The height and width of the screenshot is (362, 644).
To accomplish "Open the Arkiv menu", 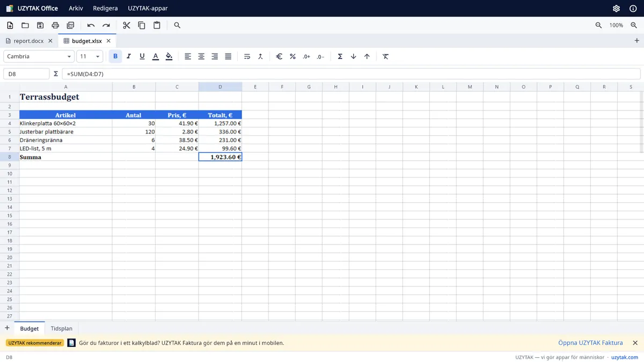I will tap(76, 9).
